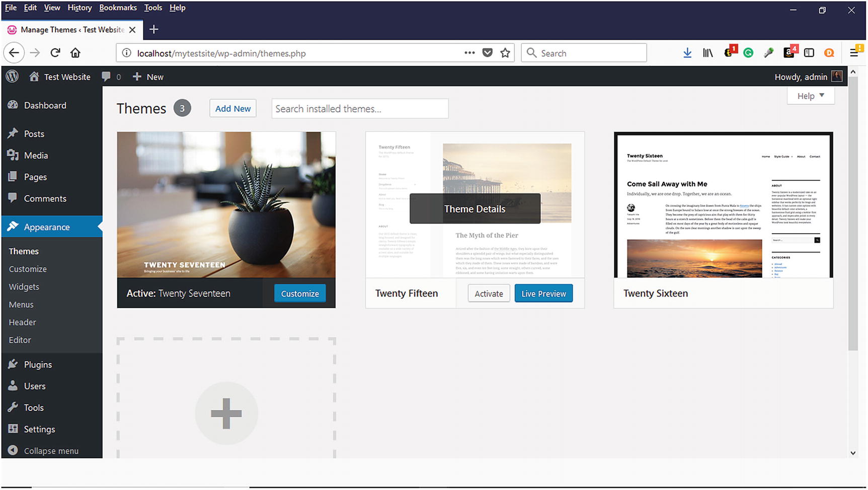Open the theme Editor submenu link
868x490 pixels.
20,340
